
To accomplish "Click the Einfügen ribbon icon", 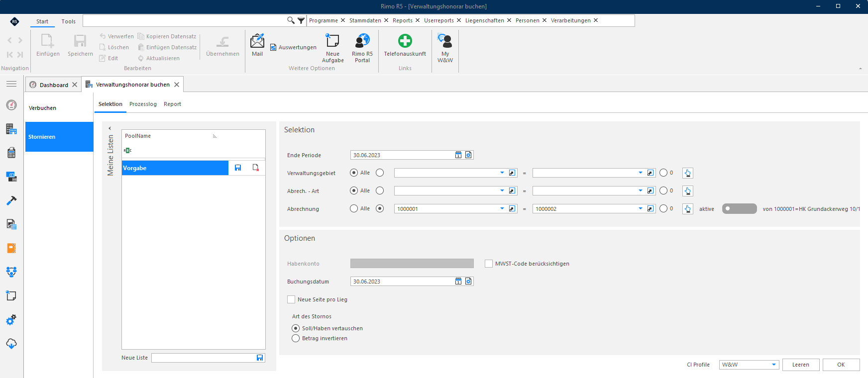I will click(48, 45).
